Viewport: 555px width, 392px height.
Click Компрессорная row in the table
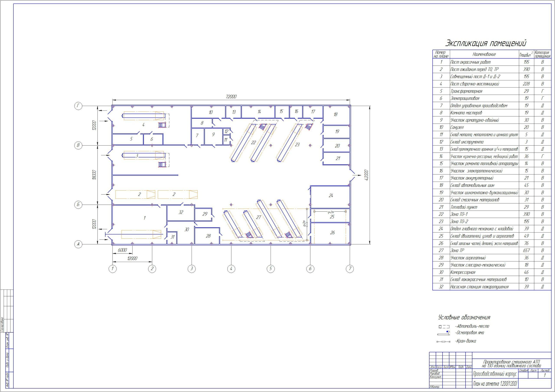(463, 272)
